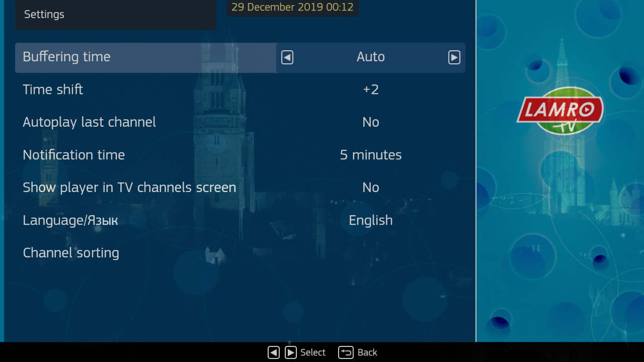Select Show player in TV channels screen
The height and width of the screenshot is (362, 644).
point(240,188)
